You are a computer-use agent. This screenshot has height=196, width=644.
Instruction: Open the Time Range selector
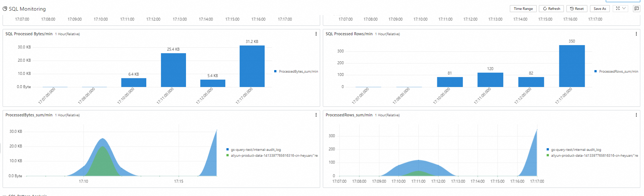[x=523, y=8]
